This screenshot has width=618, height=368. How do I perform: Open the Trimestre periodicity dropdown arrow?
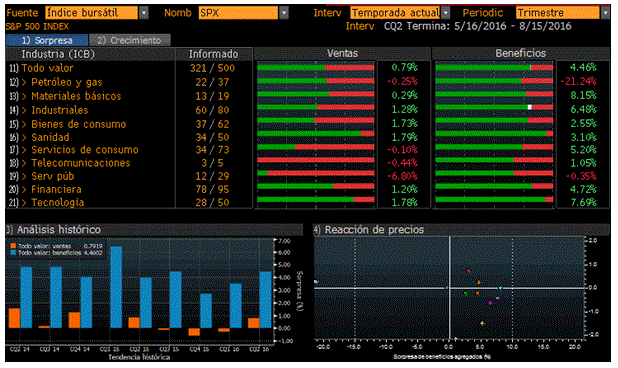click(605, 13)
